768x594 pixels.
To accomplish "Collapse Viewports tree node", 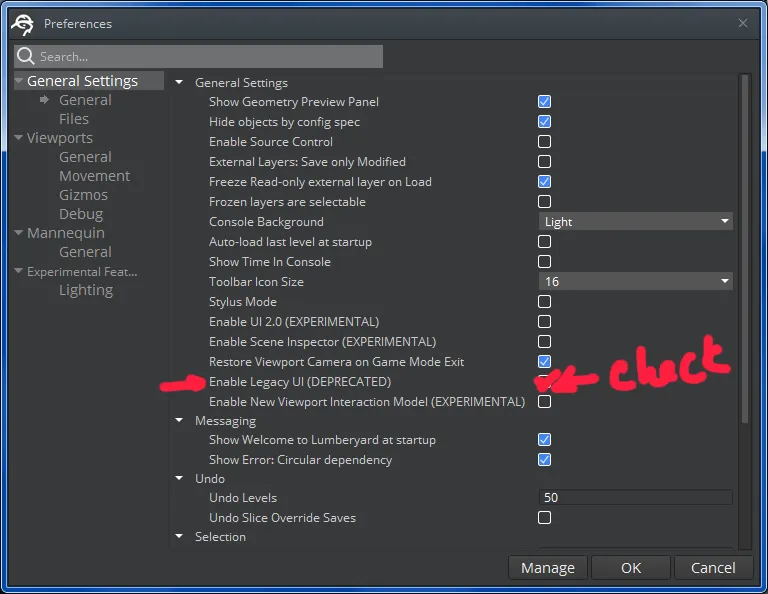I will (x=19, y=138).
